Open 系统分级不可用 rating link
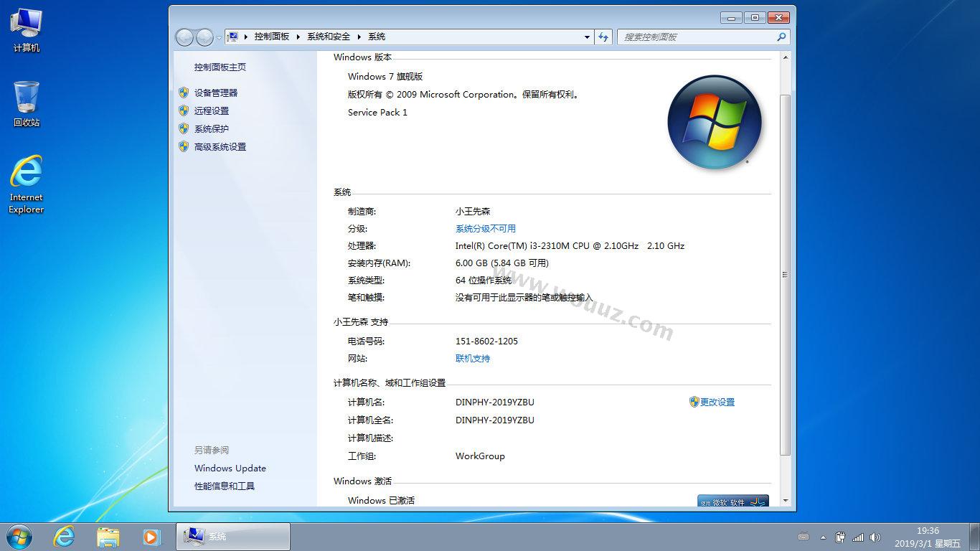 coord(486,229)
